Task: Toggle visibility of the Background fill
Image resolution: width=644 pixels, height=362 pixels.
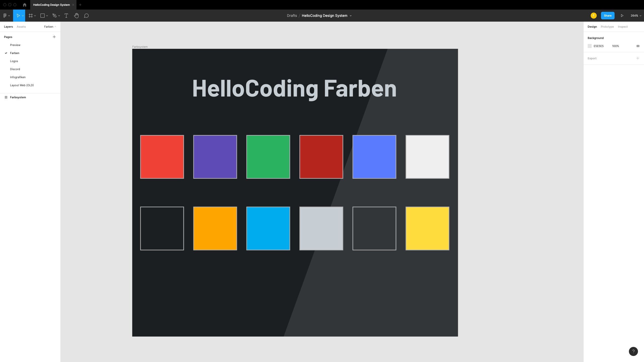Action: tap(638, 46)
